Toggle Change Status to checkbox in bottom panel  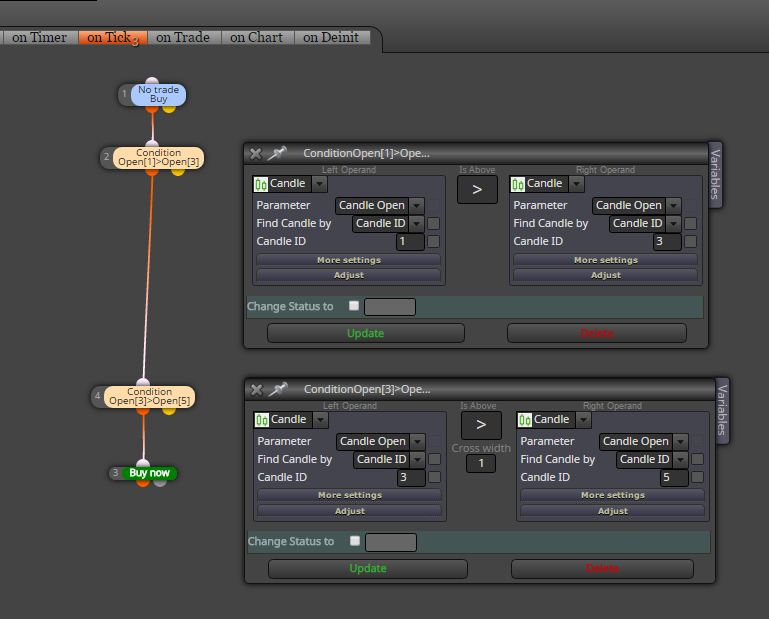click(355, 541)
